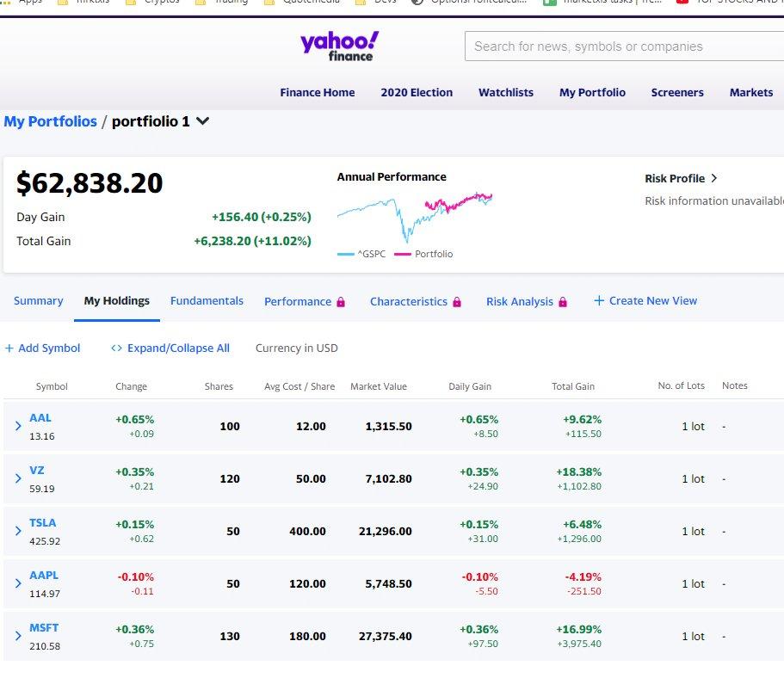Open the TSLA symbol link
The width and height of the screenshot is (784, 678).
[x=43, y=522]
